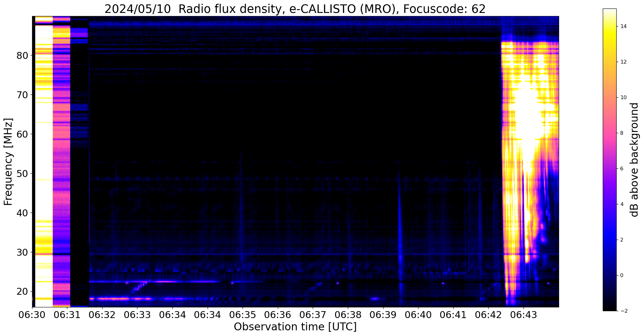This screenshot has width=644, height=336.
Task: Click the colorbar tick labeled 6
Action: [621, 169]
